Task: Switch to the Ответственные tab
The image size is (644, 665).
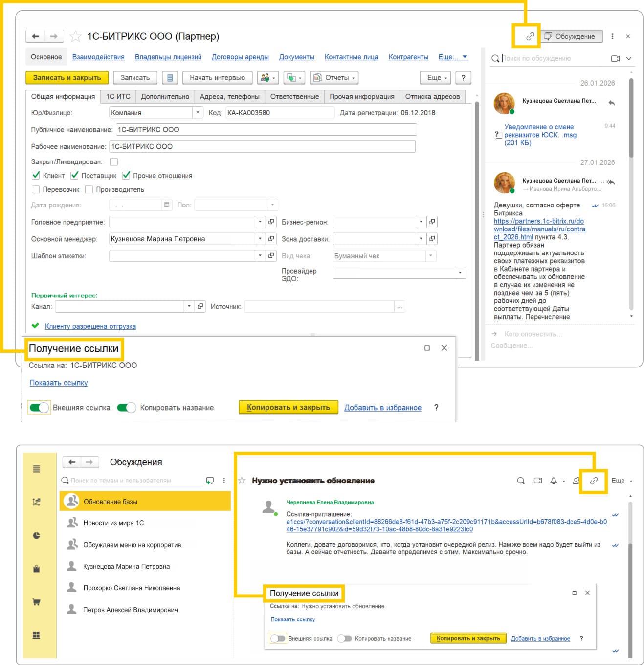Action: click(x=294, y=97)
